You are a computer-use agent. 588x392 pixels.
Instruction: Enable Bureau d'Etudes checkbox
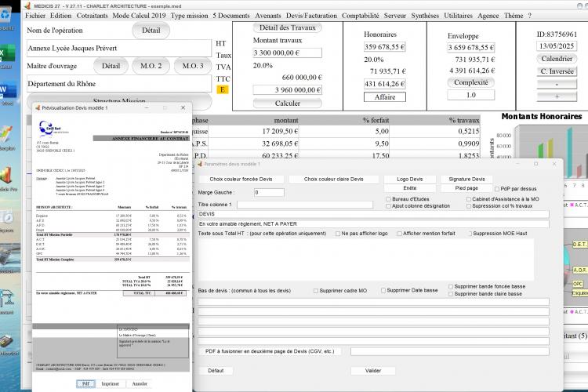pos(389,199)
